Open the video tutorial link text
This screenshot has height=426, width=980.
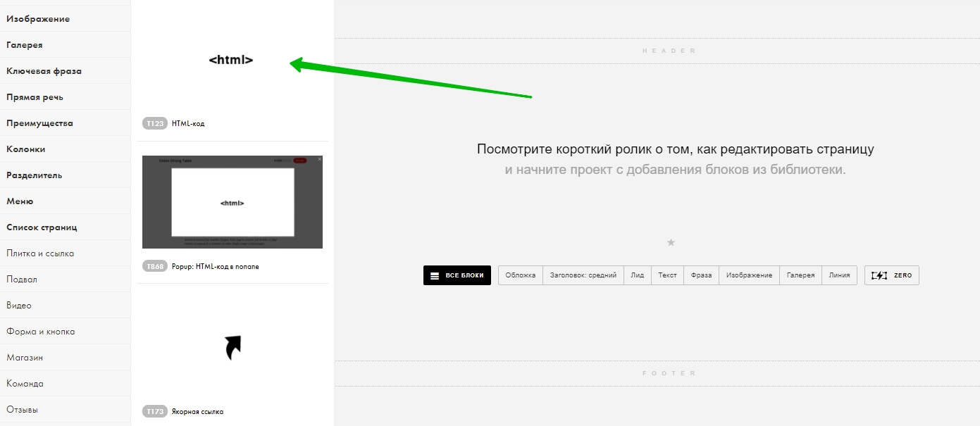675,149
